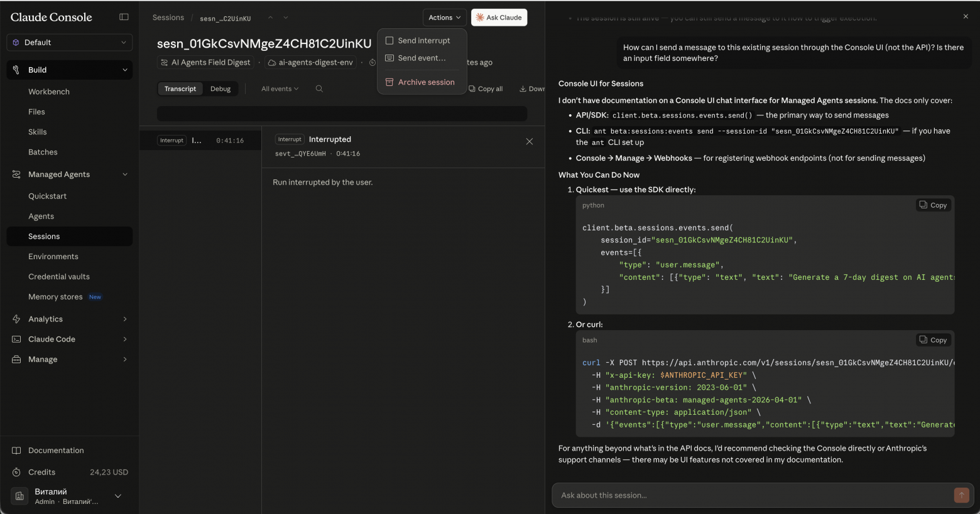Image resolution: width=980 pixels, height=514 pixels.
Task: Select Sessions in the sidebar
Action: tap(70, 236)
